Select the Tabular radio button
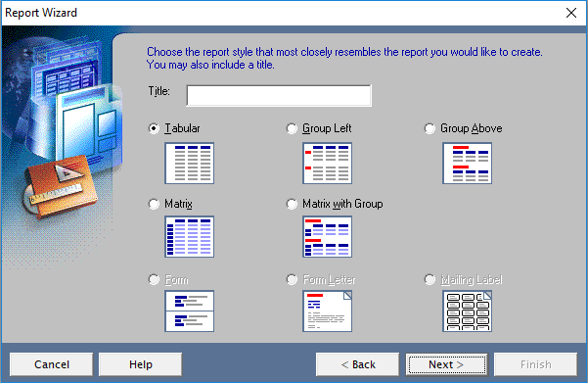The width and height of the screenshot is (588, 383). click(x=154, y=128)
